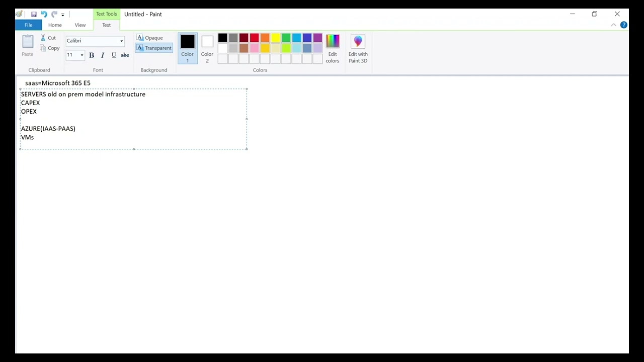
Task: Open the Edit colors dialog
Action: tap(333, 49)
